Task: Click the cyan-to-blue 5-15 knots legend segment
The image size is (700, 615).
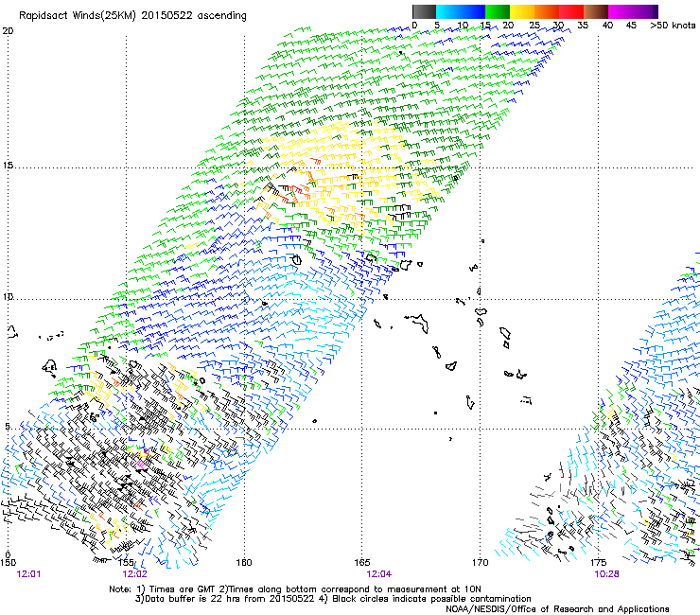Action: [x=461, y=11]
